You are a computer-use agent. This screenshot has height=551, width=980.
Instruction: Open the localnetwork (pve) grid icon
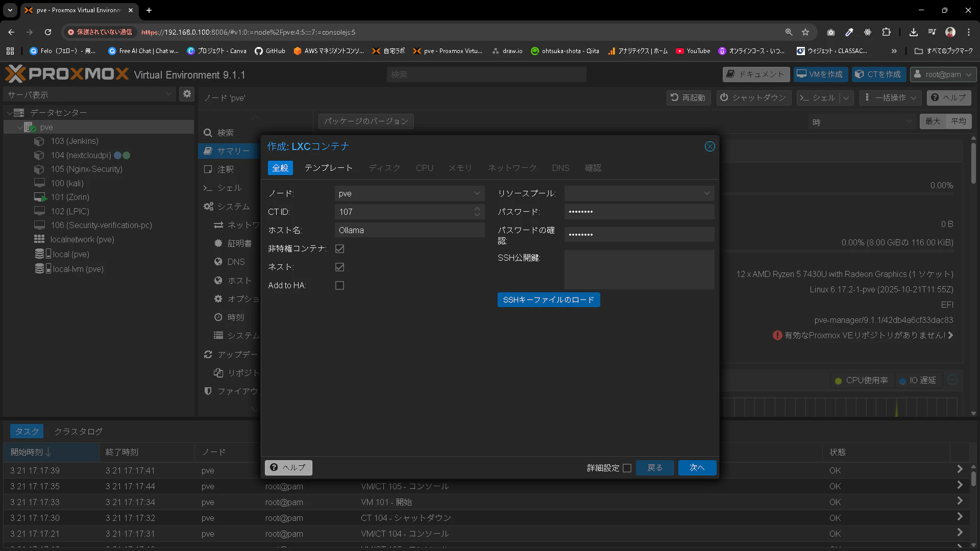click(x=39, y=239)
